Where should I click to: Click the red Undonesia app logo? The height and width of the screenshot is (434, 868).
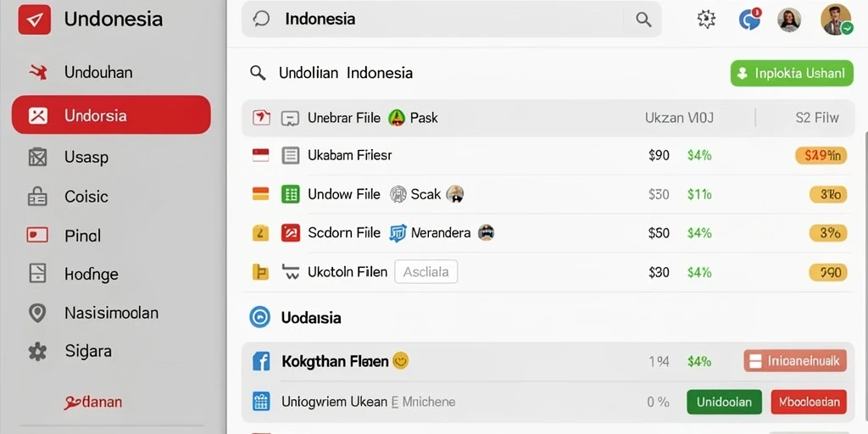34,20
